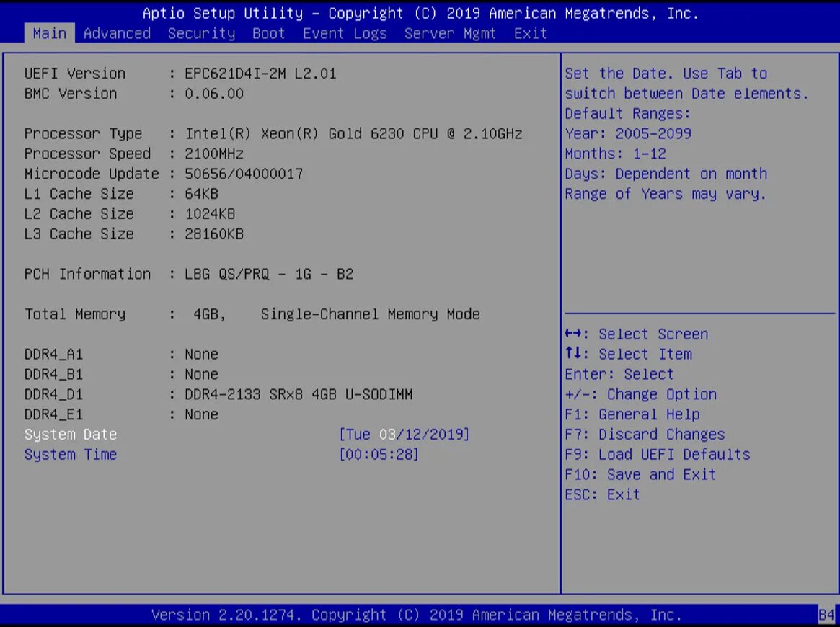
Task: Click the Year: 2005-2099 help text
Action: click(x=628, y=133)
